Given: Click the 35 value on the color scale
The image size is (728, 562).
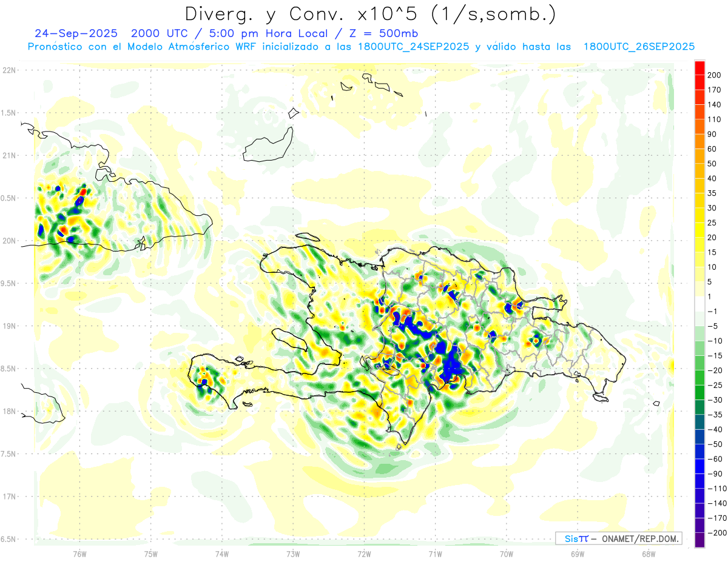Looking at the screenshot, I should click(x=713, y=193).
